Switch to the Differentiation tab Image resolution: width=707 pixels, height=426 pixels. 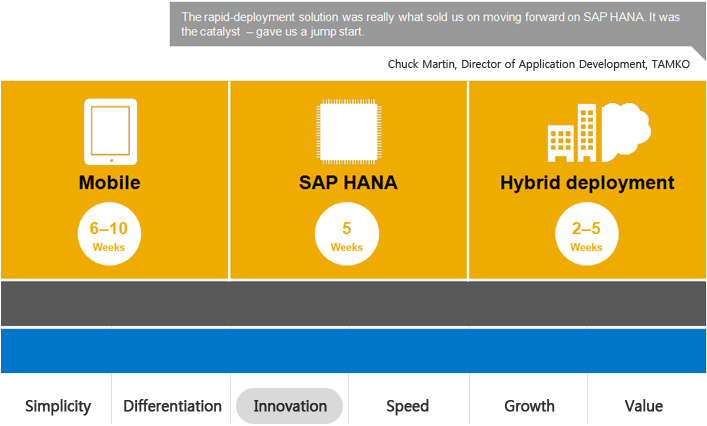(172, 406)
